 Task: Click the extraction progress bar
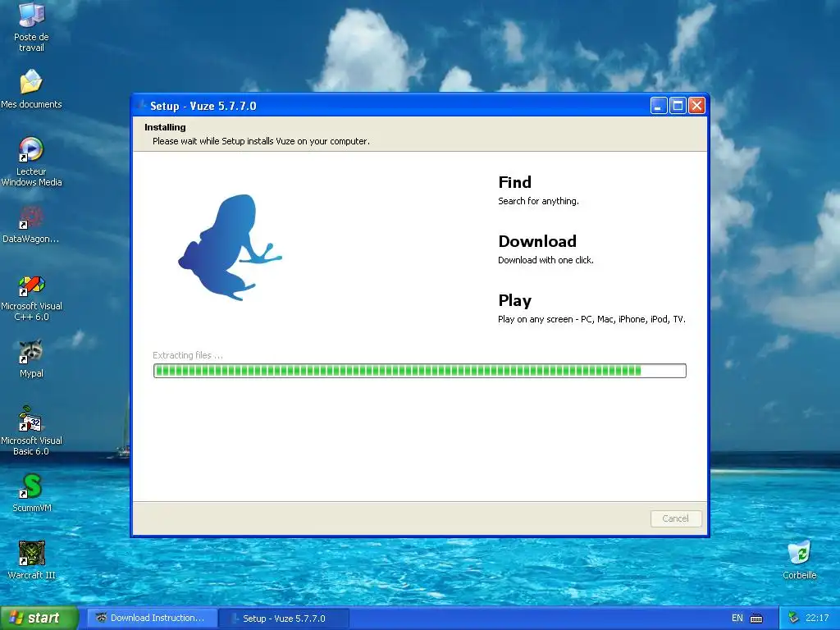coord(419,371)
